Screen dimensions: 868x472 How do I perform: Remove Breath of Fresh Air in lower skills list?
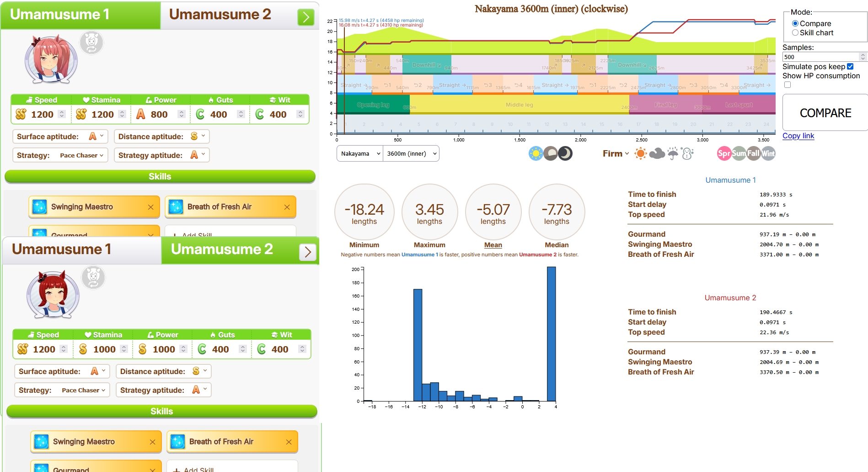coord(289,442)
